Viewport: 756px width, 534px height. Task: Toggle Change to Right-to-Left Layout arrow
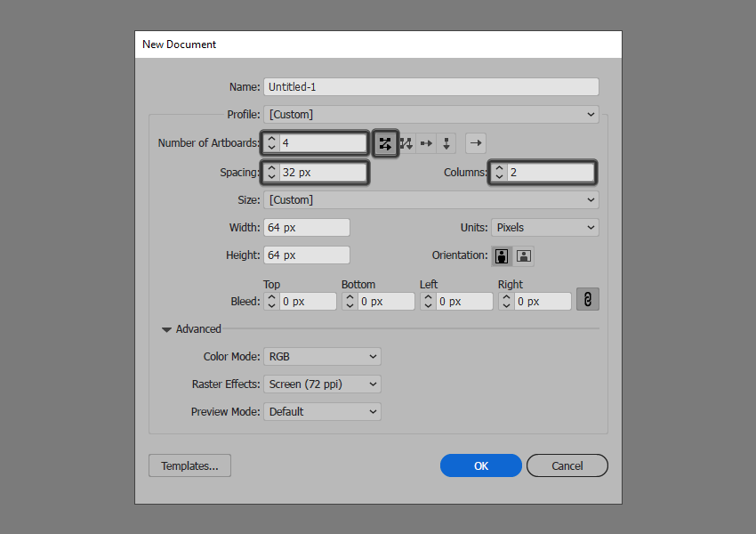point(476,143)
